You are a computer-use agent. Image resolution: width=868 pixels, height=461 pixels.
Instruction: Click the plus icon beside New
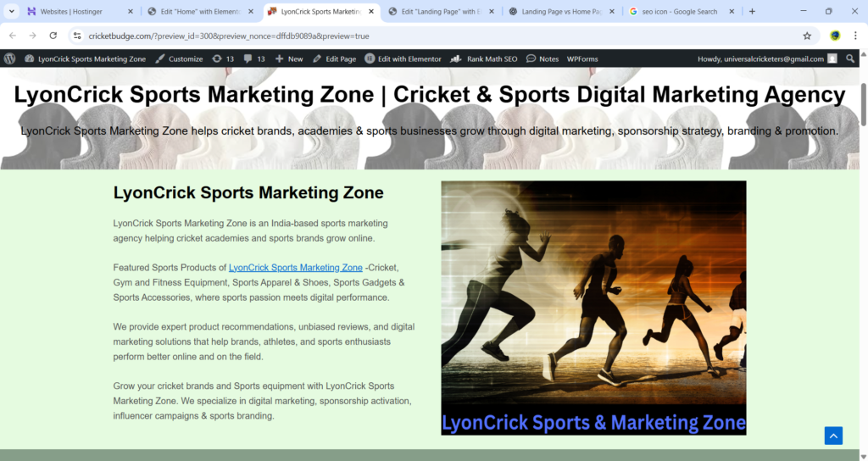pos(279,58)
